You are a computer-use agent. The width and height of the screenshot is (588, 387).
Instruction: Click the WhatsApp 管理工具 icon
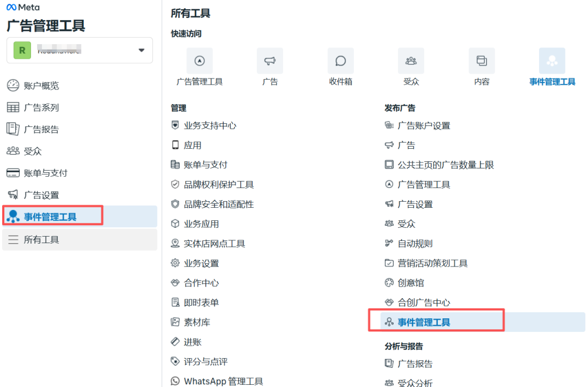pyautogui.click(x=175, y=381)
